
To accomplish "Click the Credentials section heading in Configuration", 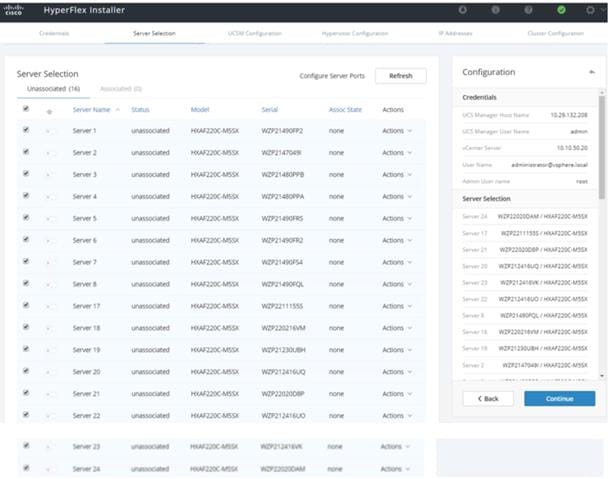I will 479,97.
